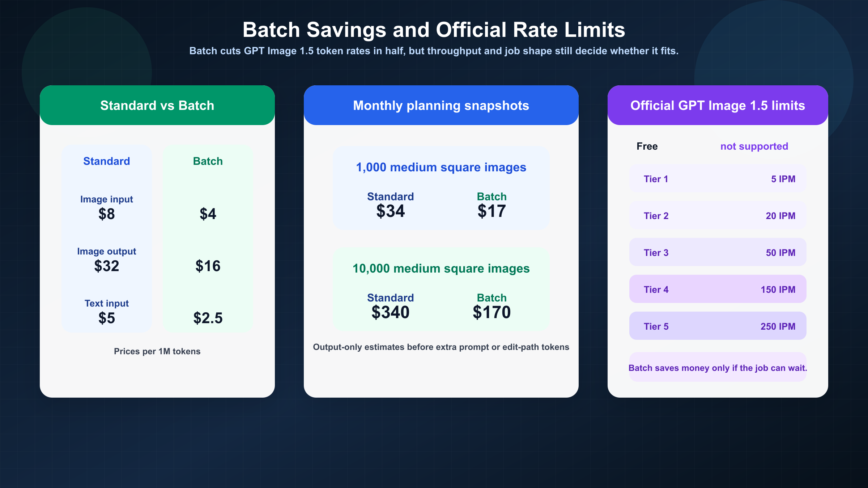
Task: Click the 1,000 medium square images heading
Action: pos(441,167)
